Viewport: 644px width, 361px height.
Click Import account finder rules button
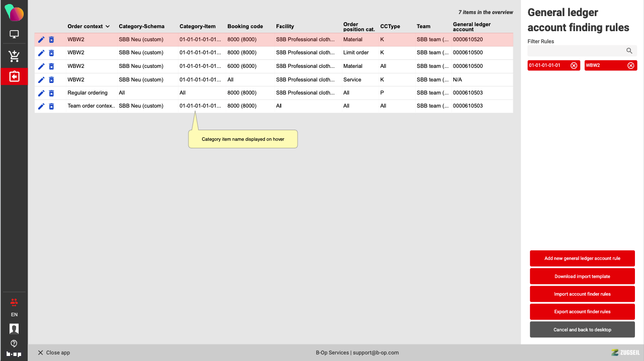(582, 294)
